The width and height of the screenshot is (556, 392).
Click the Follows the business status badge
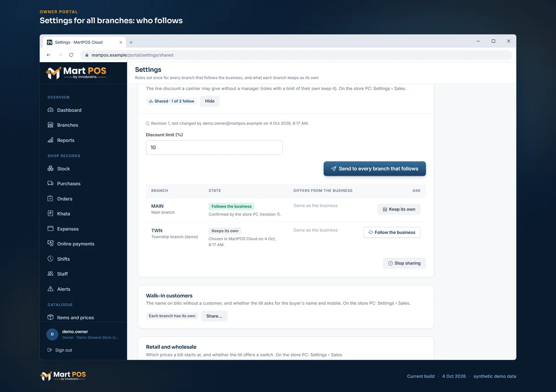click(x=232, y=207)
